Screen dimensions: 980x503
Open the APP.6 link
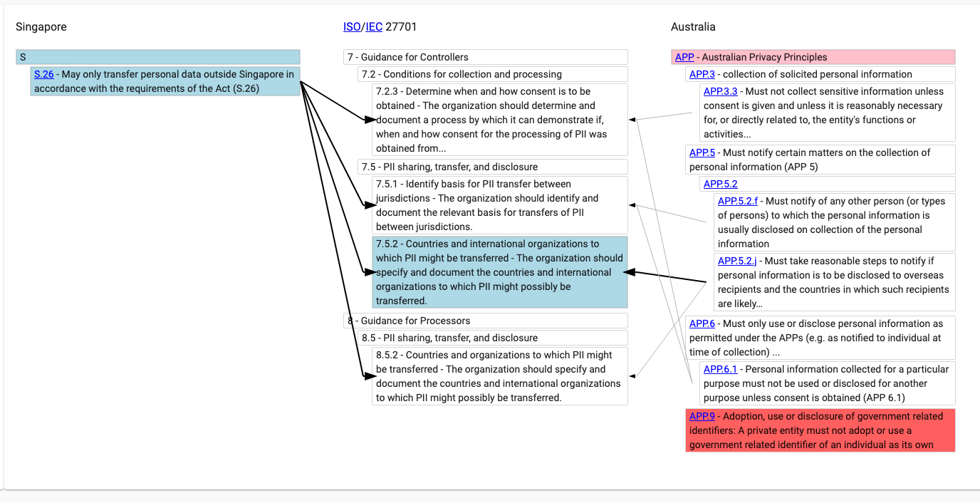tap(702, 323)
